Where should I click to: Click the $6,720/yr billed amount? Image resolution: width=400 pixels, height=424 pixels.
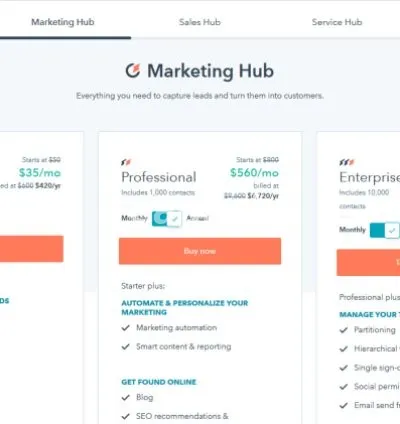(x=263, y=196)
